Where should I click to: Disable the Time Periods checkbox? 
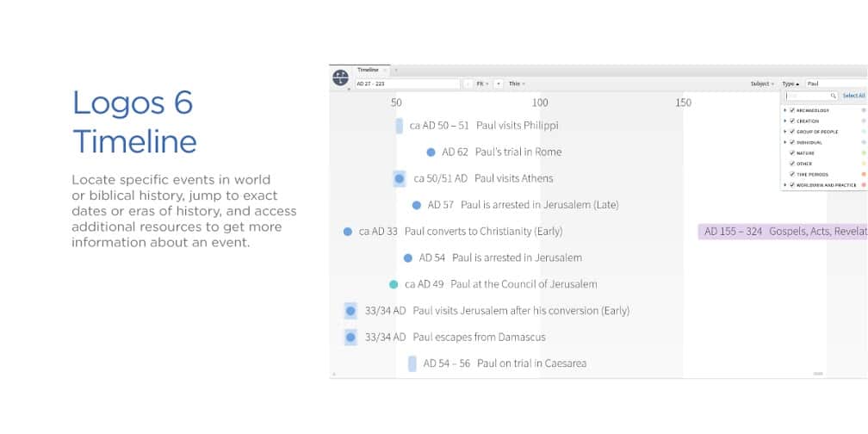tap(792, 175)
